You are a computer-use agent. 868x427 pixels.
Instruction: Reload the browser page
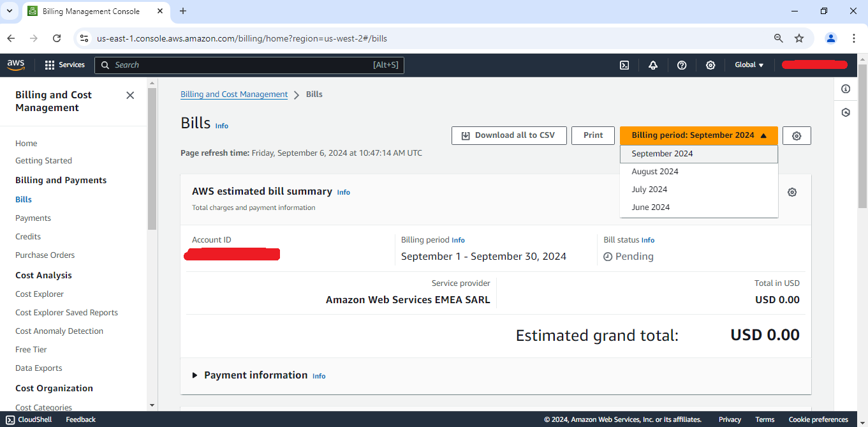(x=57, y=38)
